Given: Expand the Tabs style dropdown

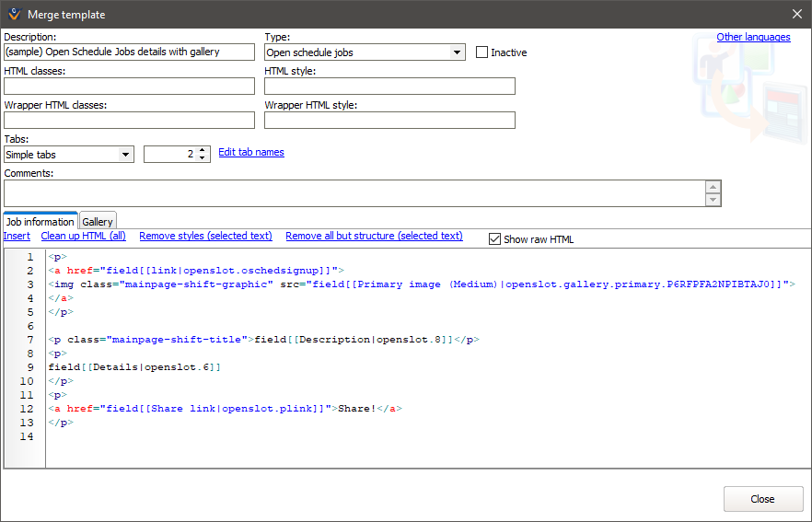Looking at the screenshot, I should pyautogui.click(x=126, y=155).
